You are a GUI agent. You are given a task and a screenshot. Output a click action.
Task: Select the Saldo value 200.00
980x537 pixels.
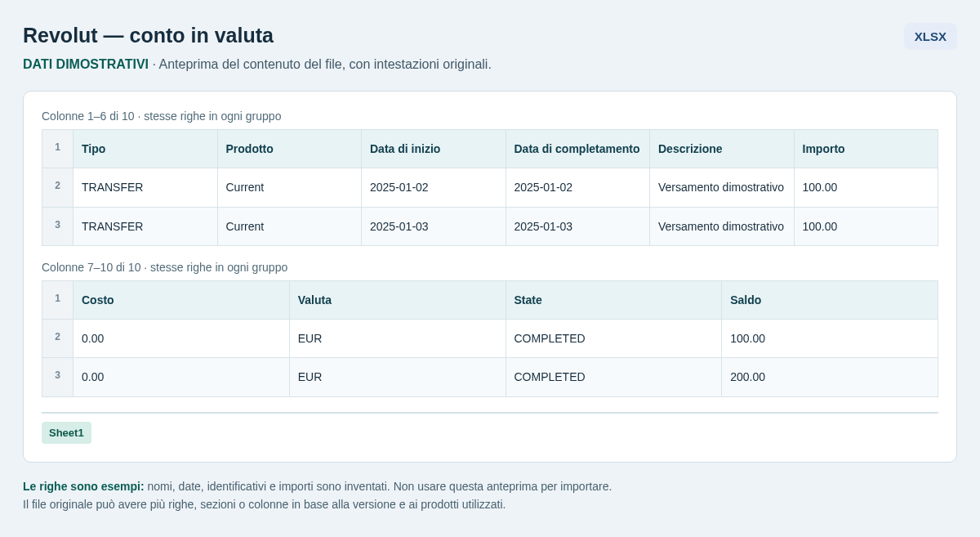[x=830, y=377]
